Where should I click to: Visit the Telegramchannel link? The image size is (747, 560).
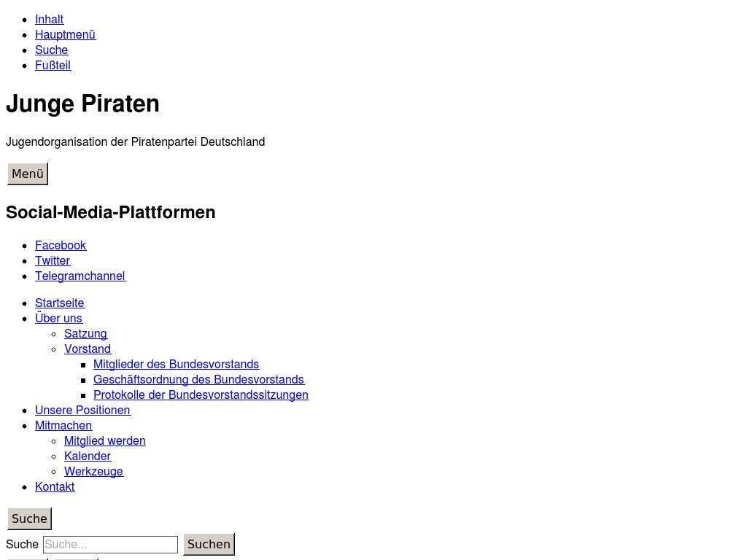(80, 276)
